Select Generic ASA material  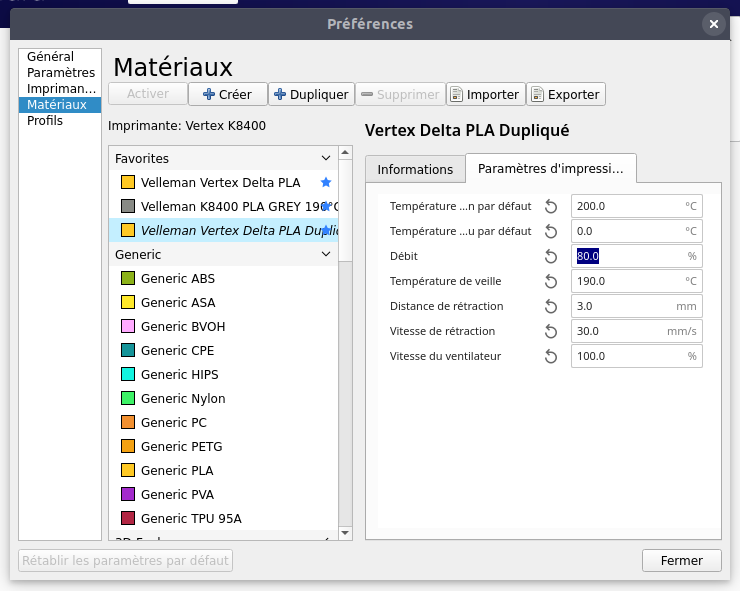[x=224, y=302]
